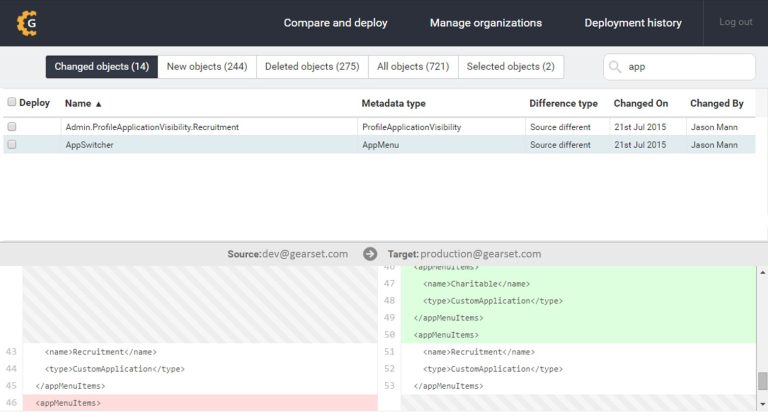The height and width of the screenshot is (415, 768).
Task: Show the Deleted objects (275) tab
Action: 311,67
